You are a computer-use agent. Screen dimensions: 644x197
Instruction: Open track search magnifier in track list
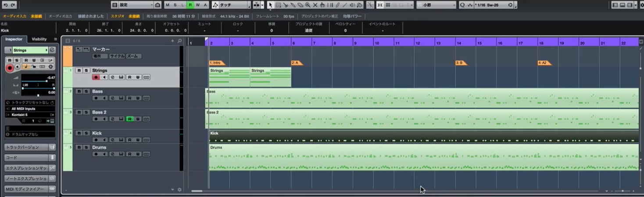179,41
